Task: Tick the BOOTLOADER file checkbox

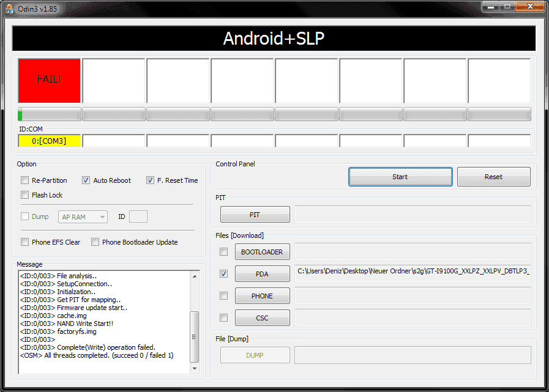Action: click(x=223, y=251)
